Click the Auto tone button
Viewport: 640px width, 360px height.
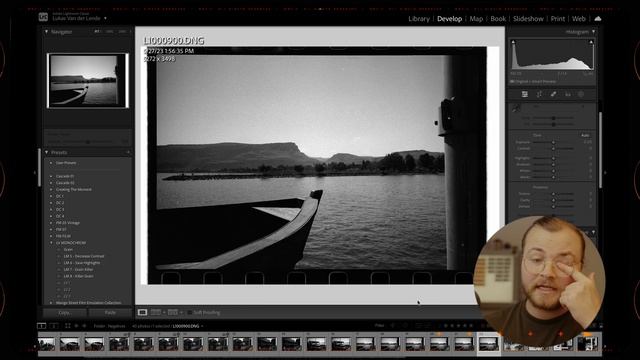(x=585, y=135)
